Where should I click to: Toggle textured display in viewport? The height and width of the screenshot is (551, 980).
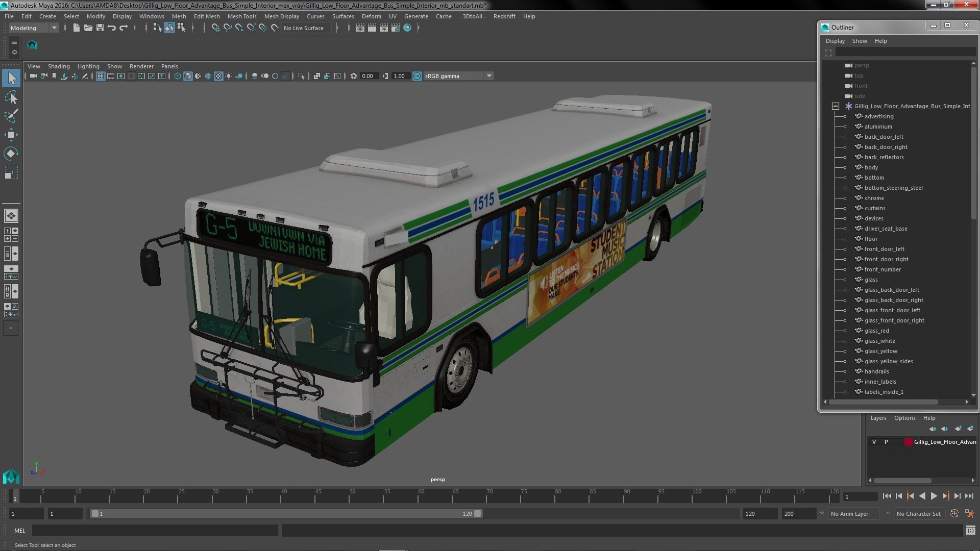218,76
